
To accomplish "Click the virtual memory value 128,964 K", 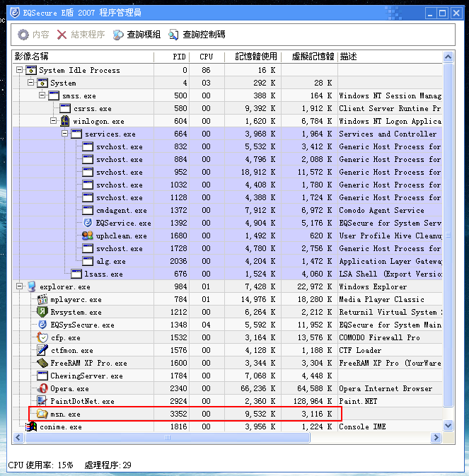I will [313, 401].
